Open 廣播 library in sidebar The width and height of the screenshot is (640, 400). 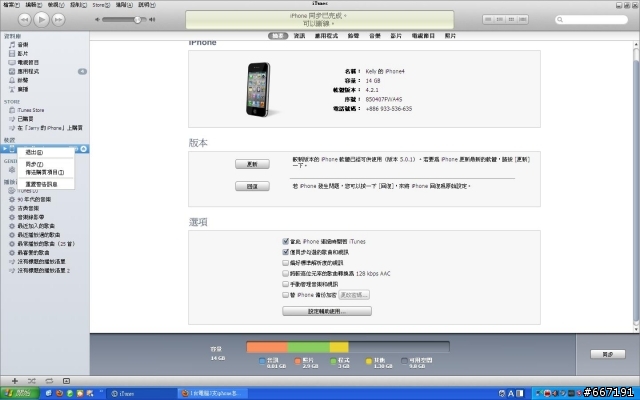(23, 89)
